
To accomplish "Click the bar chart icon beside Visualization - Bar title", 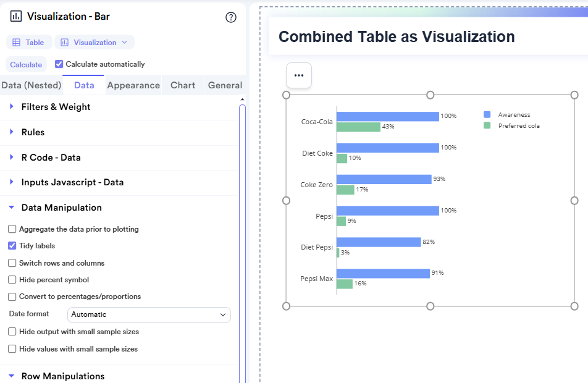I will pyautogui.click(x=16, y=17).
